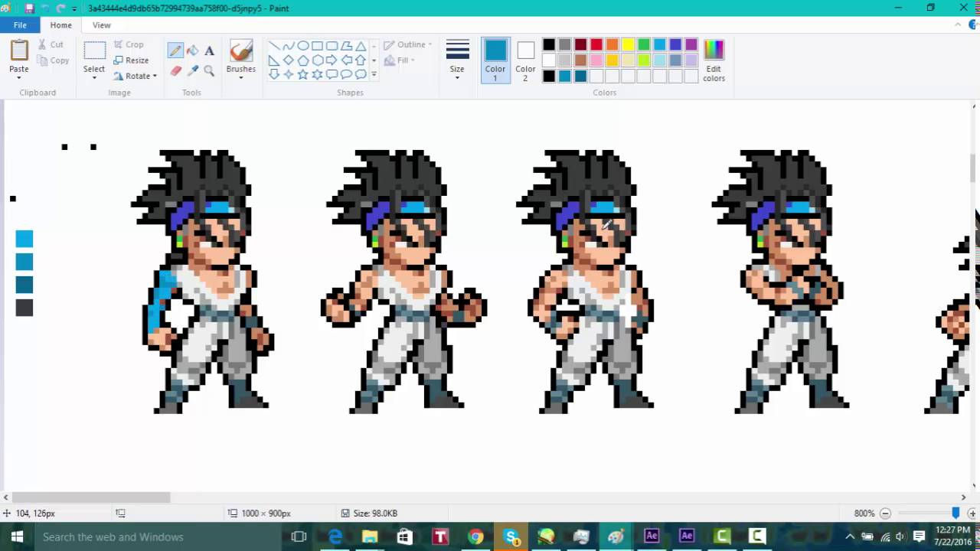Select the Oval shape
Viewport: 980px width, 551px height.
(x=303, y=46)
